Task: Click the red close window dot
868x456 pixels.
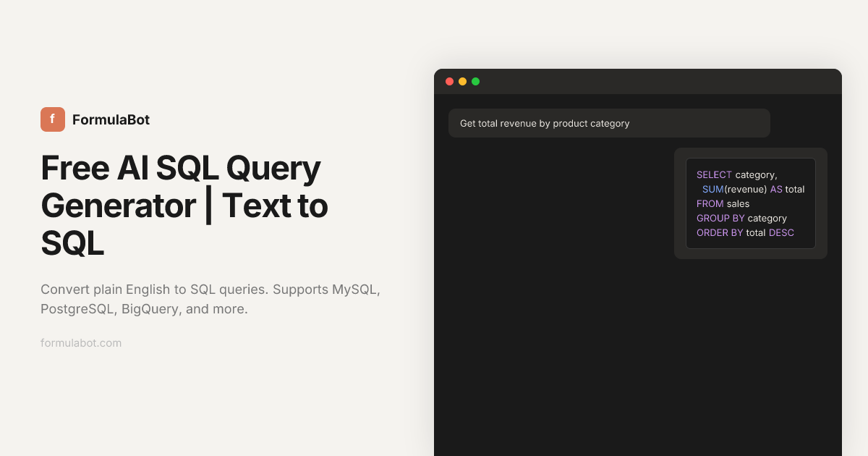Action: tap(449, 82)
